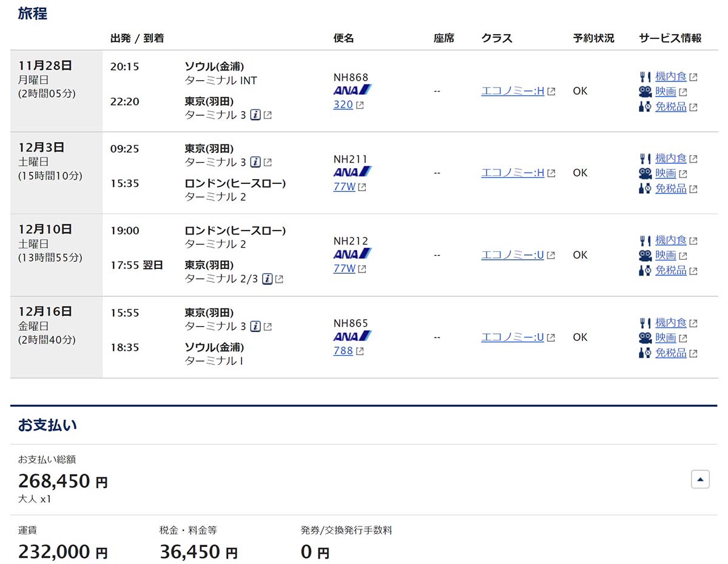
Task: Click the external link icon beside エコノミー:H class
Action: tap(550, 90)
